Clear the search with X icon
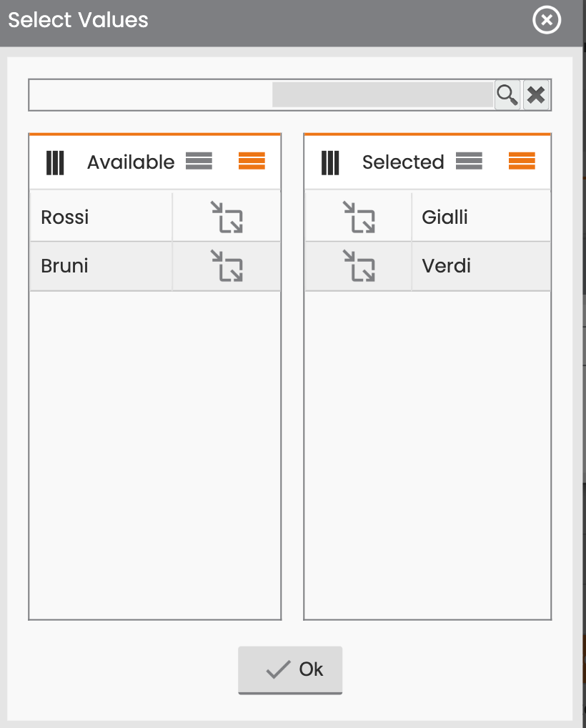The image size is (586, 728). coord(536,95)
